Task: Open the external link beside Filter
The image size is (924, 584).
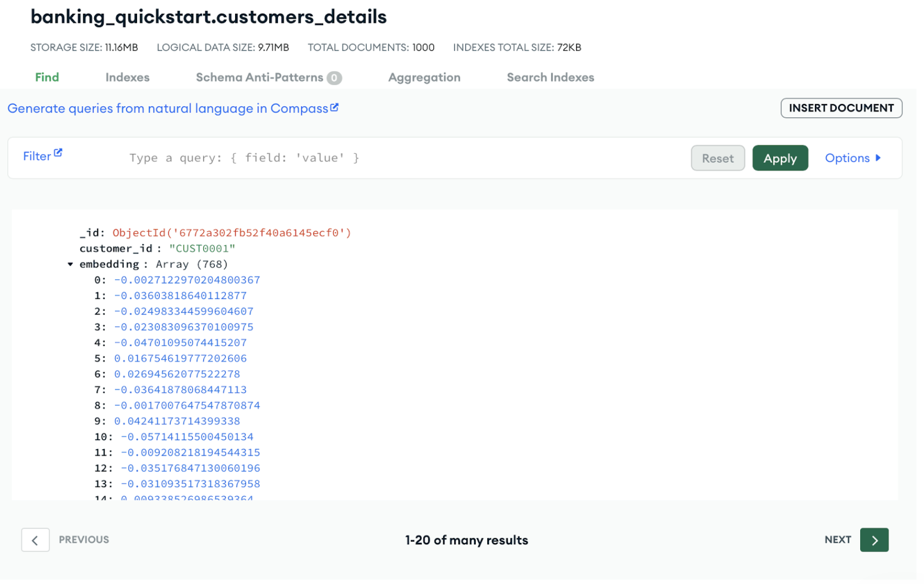Action: [58, 152]
